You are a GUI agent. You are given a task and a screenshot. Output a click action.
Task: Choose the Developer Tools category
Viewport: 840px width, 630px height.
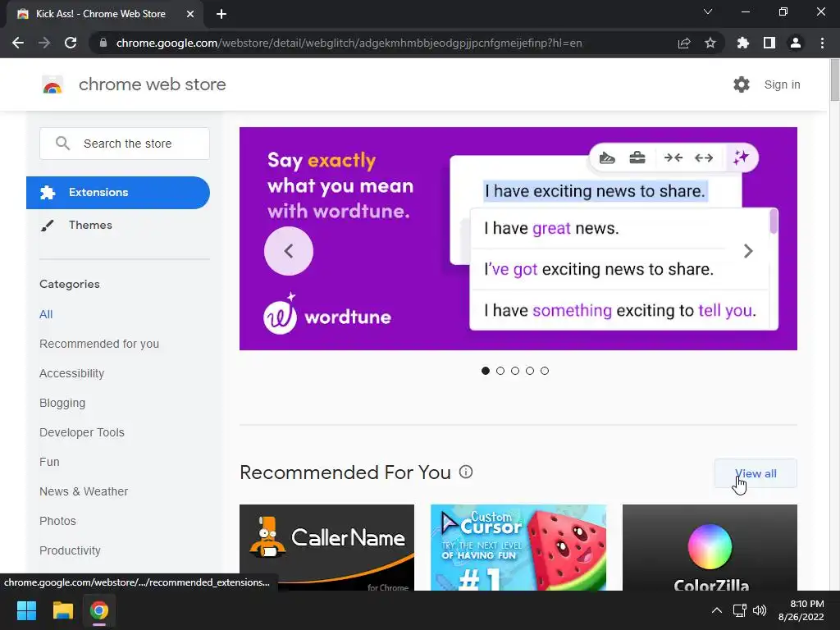click(x=82, y=432)
